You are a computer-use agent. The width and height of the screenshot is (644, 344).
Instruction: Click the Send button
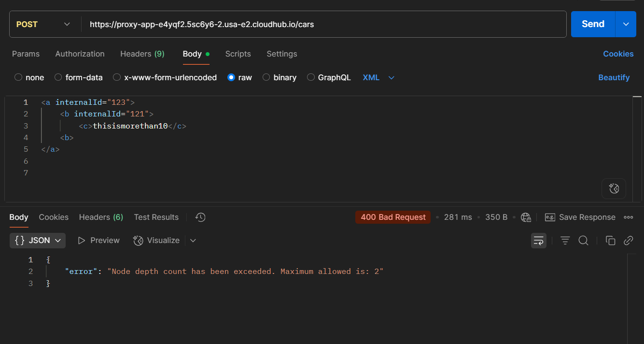(x=593, y=24)
